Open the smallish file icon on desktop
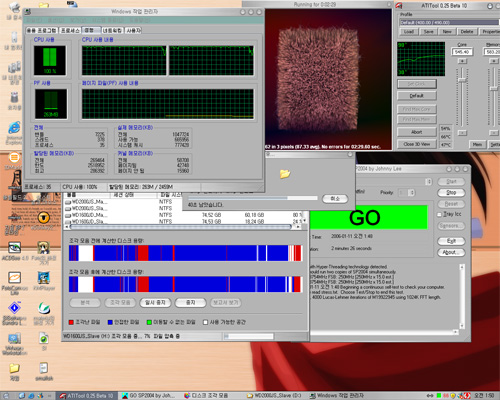500x400 pixels. (x=44, y=368)
